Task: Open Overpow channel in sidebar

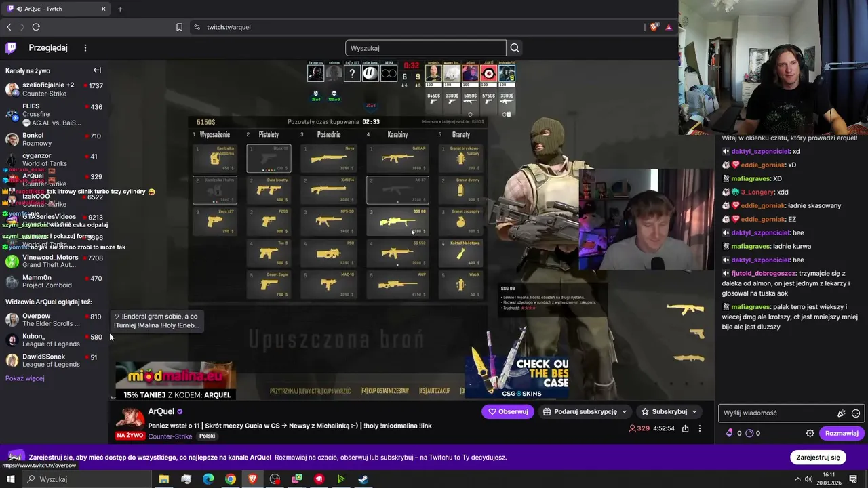Action: (54, 320)
